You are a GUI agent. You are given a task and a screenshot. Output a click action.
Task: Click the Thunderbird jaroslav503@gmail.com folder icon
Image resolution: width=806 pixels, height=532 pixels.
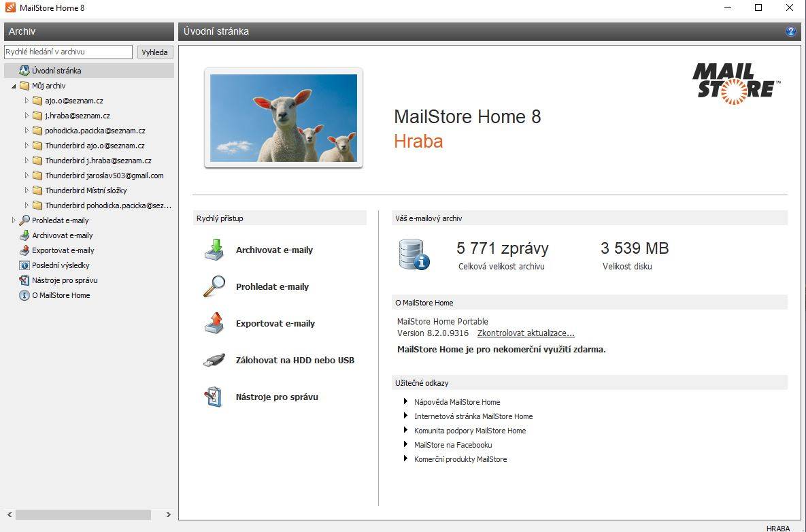(x=37, y=176)
